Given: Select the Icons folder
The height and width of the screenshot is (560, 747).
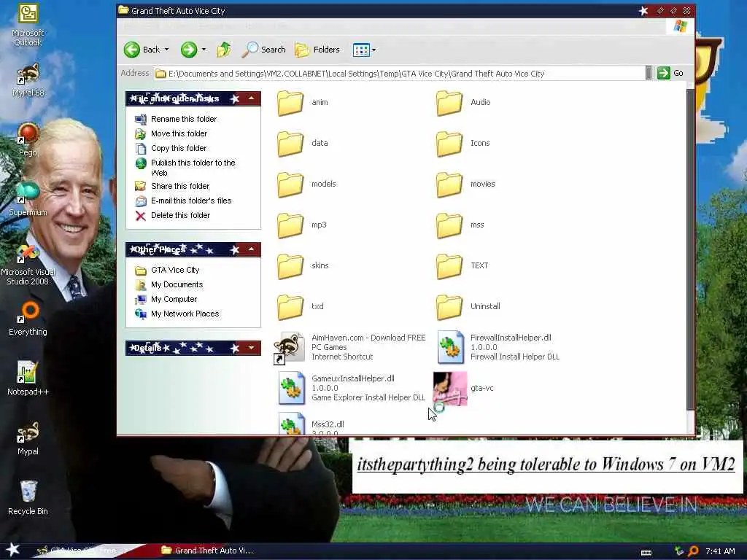Looking at the screenshot, I should 463,144.
